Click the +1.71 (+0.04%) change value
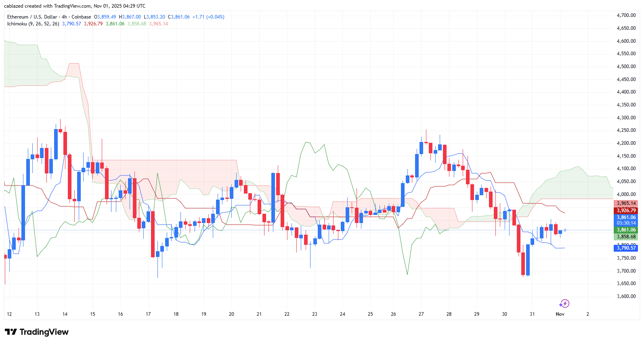This screenshot has height=344, width=644. click(208, 17)
